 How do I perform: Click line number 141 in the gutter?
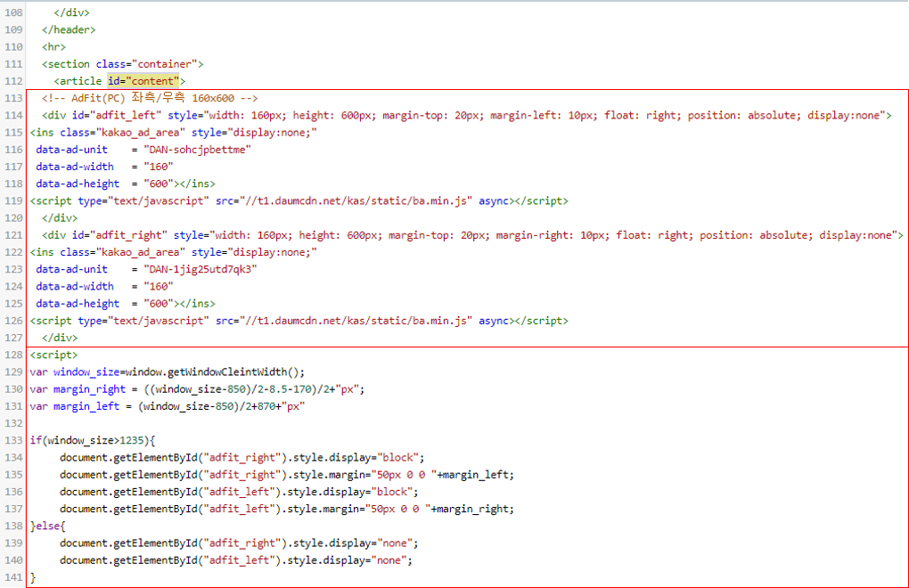point(13,577)
